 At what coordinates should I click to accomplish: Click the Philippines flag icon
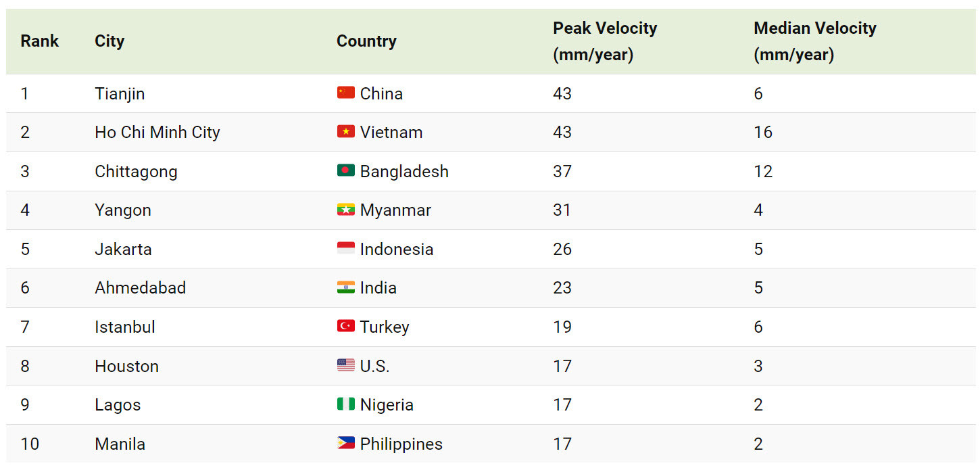pyautogui.click(x=345, y=443)
